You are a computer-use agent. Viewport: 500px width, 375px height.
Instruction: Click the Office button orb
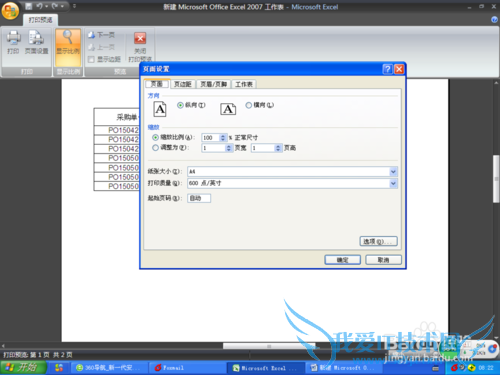[x=10, y=11]
